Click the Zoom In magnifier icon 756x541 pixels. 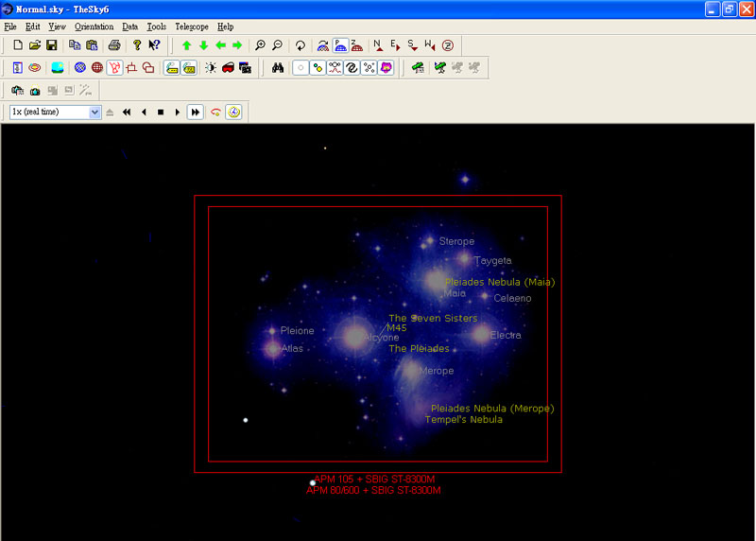(261, 45)
